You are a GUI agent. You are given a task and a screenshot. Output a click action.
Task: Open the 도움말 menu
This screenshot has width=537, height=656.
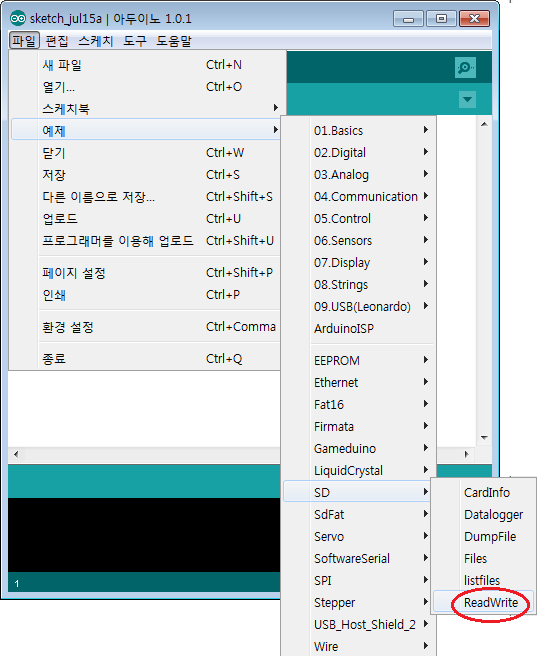pyautogui.click(x=174, y=41)
